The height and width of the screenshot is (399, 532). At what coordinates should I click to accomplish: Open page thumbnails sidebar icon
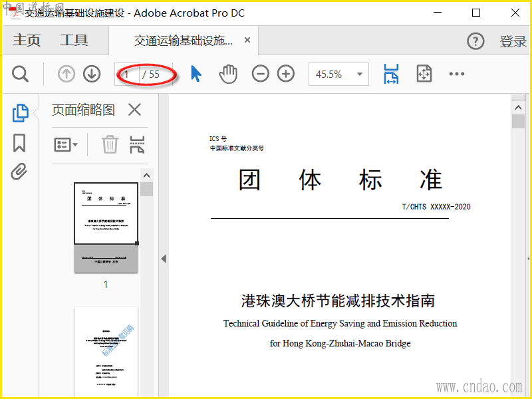[21, 113]
